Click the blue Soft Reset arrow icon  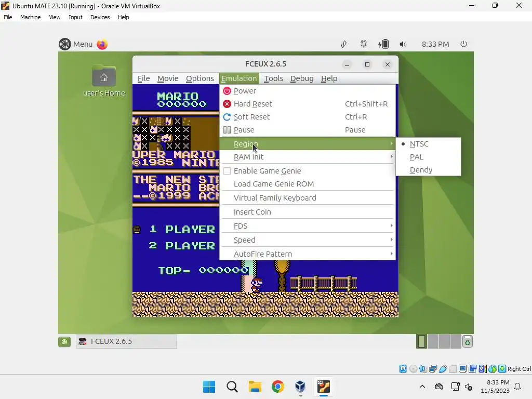click(x=227, y=117)
